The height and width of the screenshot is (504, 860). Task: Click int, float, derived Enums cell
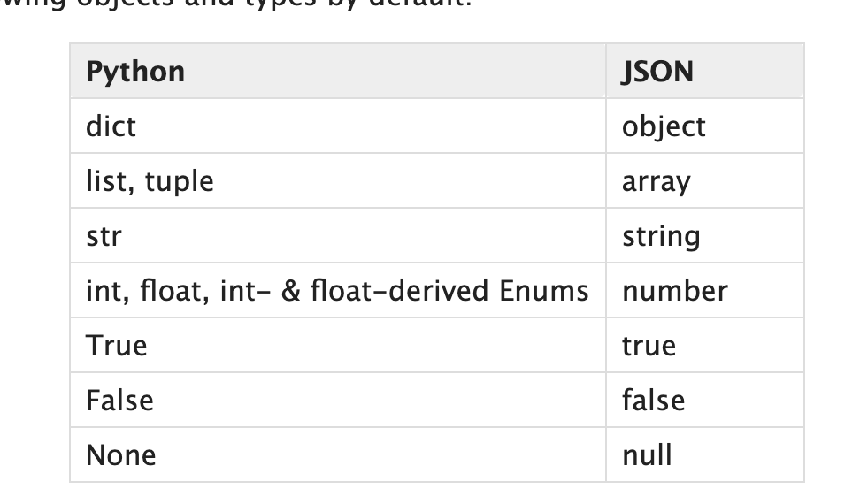point(336,291)
